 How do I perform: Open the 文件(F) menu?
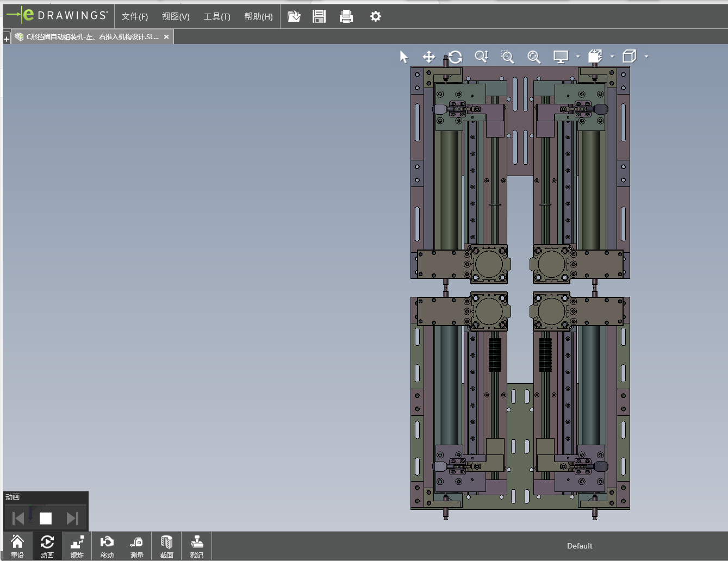(x=134, y=16)
